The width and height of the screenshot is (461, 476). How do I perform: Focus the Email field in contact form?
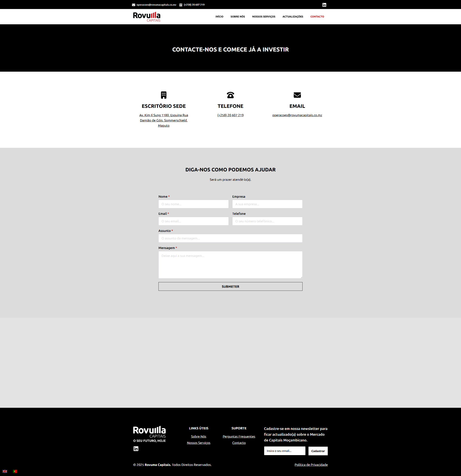(193, 221)
